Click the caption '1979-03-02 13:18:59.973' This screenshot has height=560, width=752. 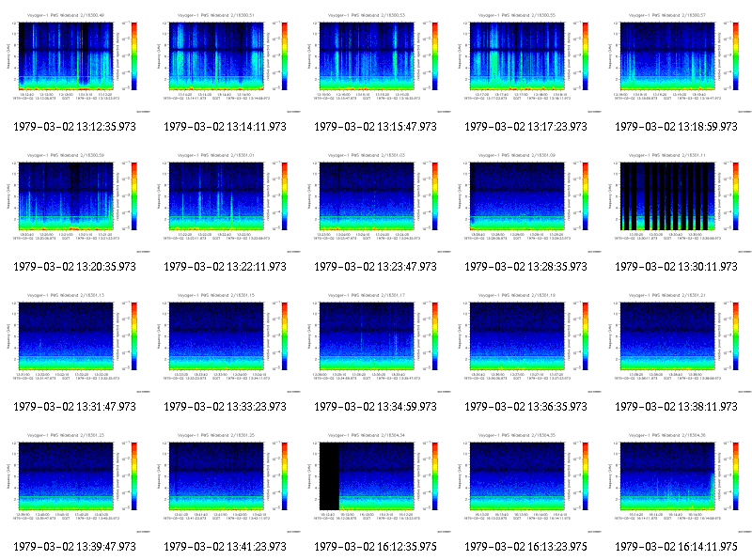[x=676, y=127]
